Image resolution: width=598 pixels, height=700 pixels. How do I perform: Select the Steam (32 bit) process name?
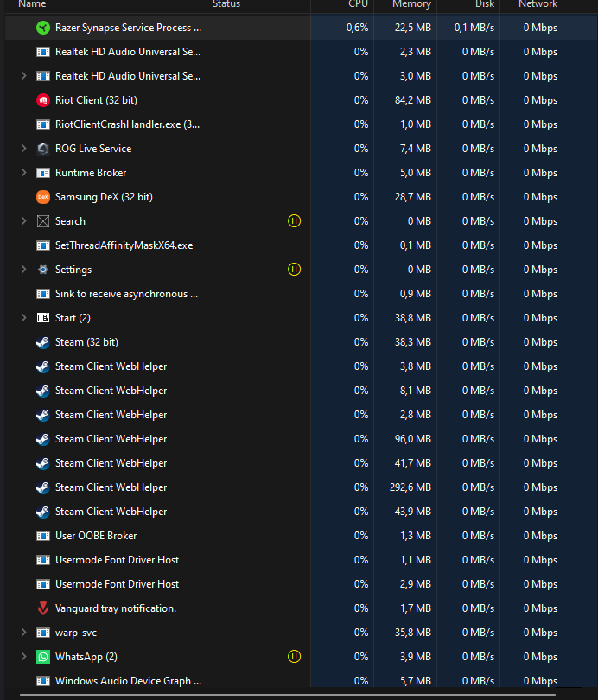86,342
